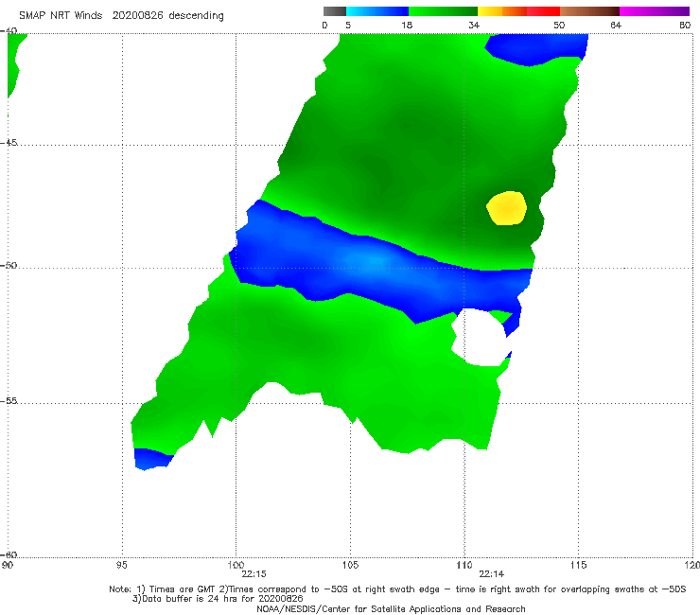This screenshot has width=700, height=615.
Task: Click the longitude axis label '115'
Action: click(x=579, y=566)
